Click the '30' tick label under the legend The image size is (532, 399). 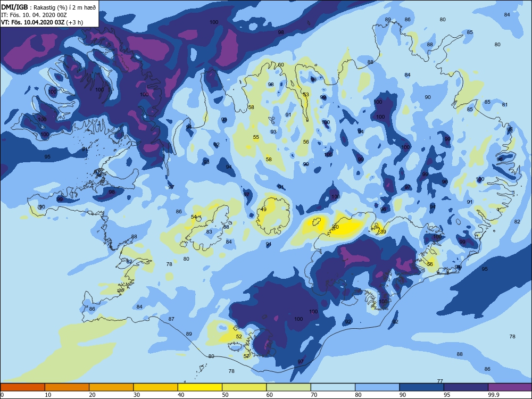point(136,395)
